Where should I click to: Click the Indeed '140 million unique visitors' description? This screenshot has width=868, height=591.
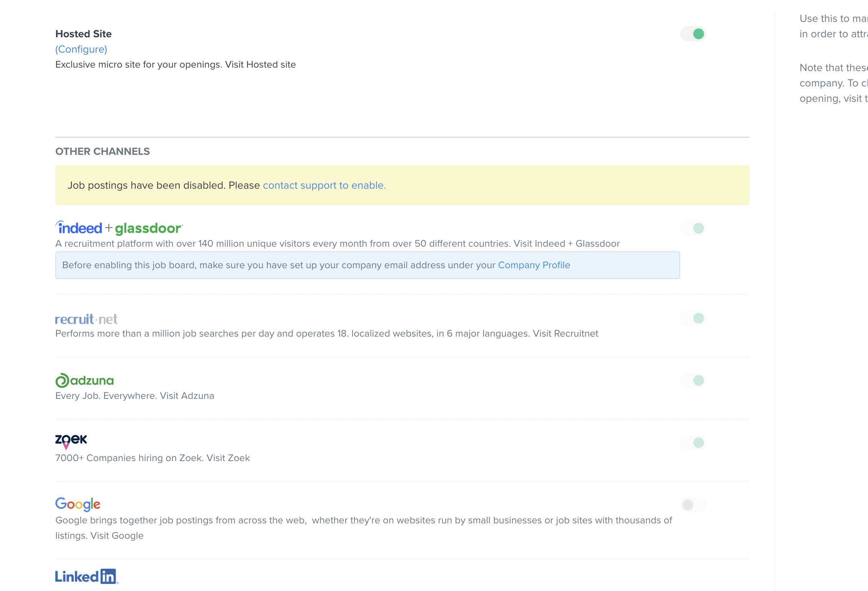click(338, 244)
